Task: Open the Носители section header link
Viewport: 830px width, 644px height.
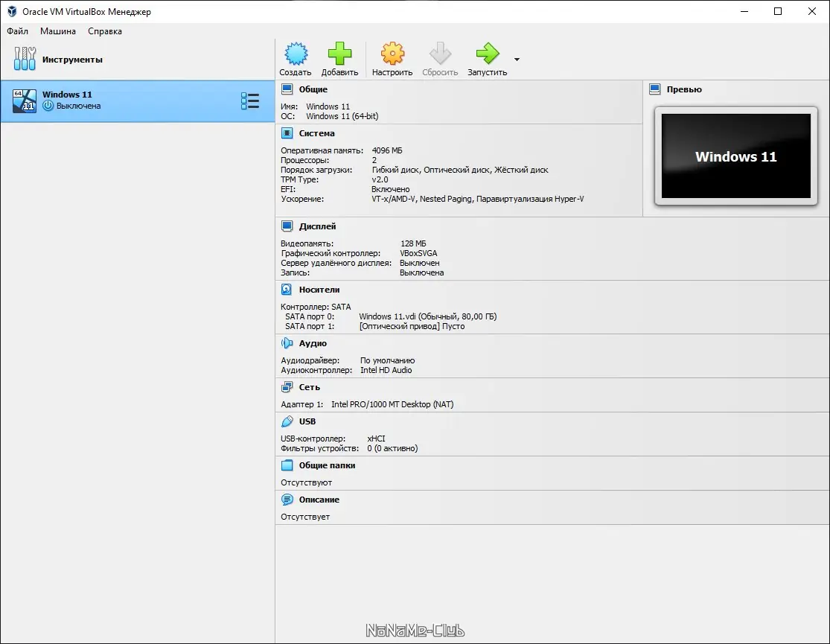Action: 319,290
